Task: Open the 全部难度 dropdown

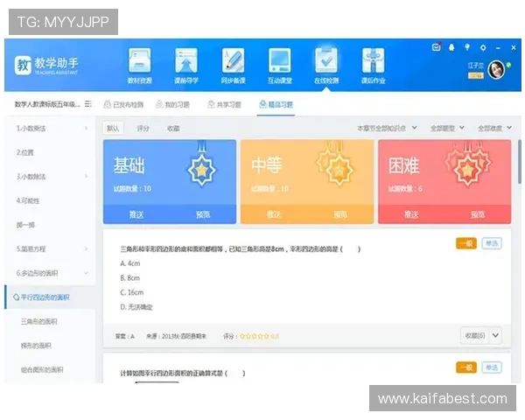Action: pyautogui.click(x=494, y=128)
